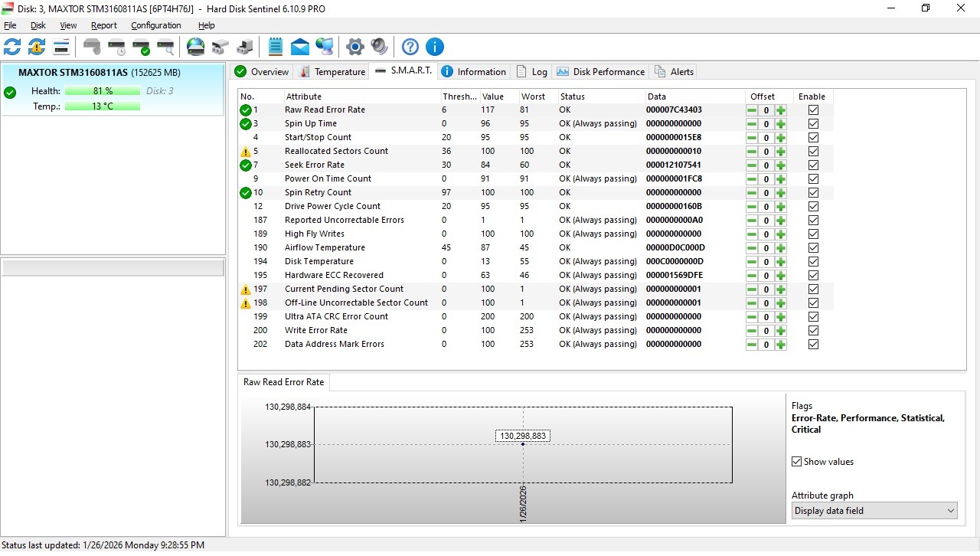
Task: Open the Report menu
Action: pos(104,25)
